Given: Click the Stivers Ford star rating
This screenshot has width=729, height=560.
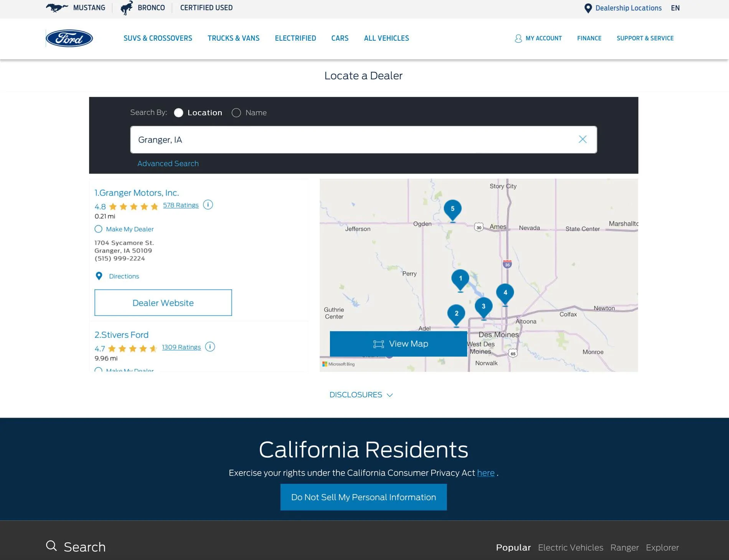Looking at the screenshot, I should 132,349.
